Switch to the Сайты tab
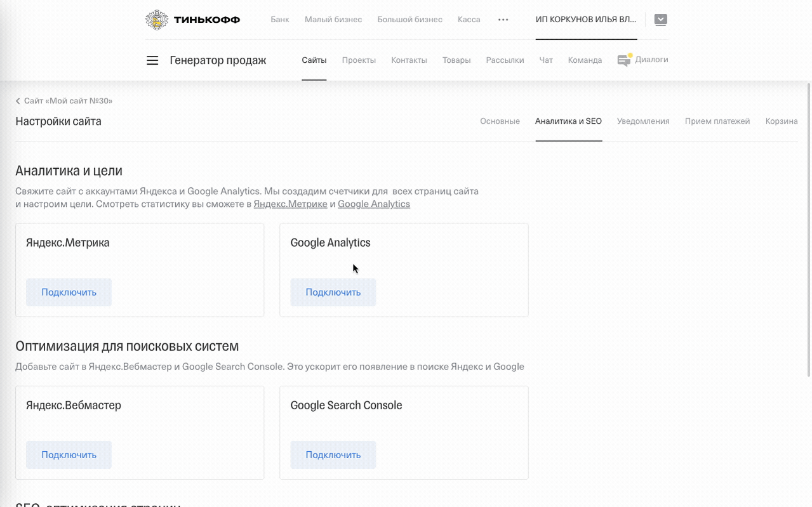 [314, 60]
